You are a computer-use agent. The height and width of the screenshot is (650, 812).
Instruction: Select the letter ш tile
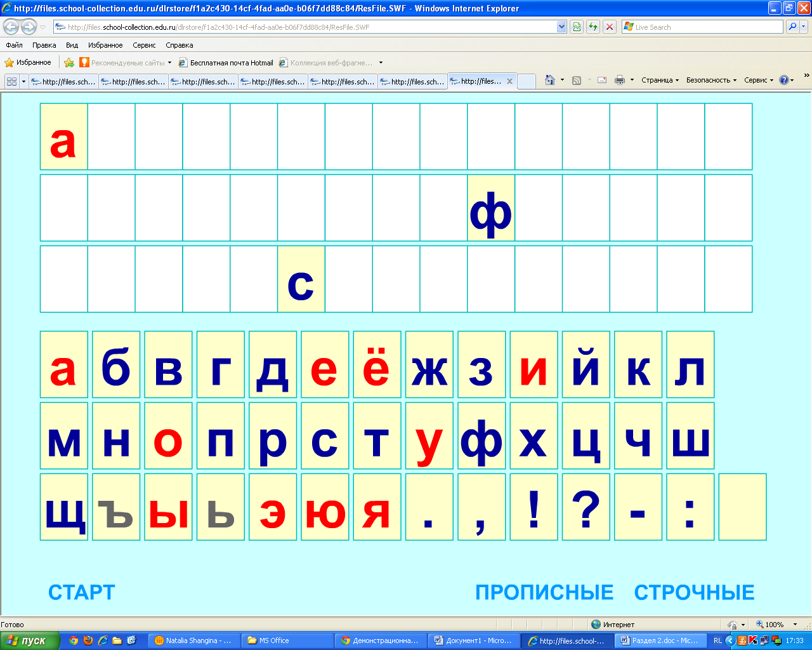click(690, 435)
